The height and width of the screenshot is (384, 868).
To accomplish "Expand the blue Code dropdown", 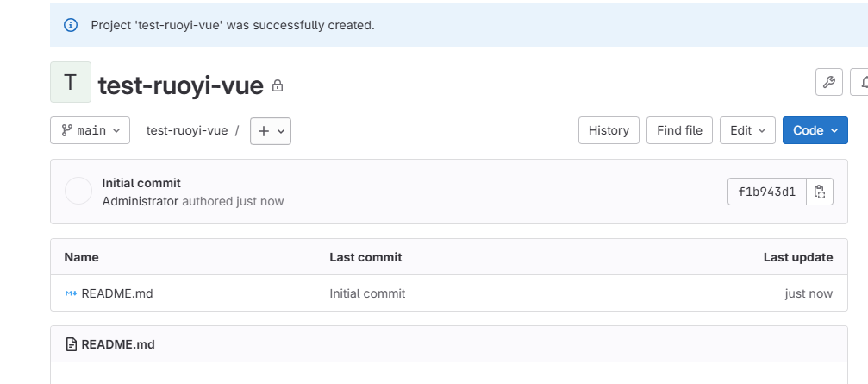I will point(815,130).
